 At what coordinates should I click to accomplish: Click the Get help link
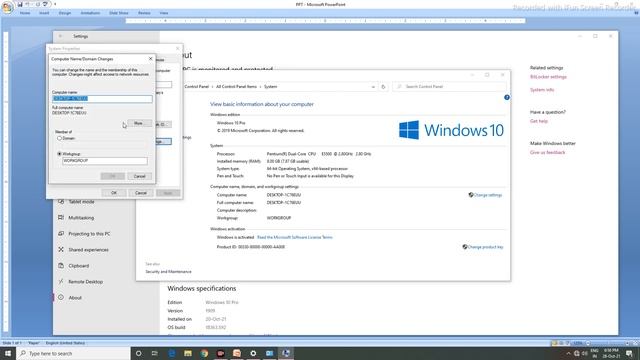pos(539,121)
